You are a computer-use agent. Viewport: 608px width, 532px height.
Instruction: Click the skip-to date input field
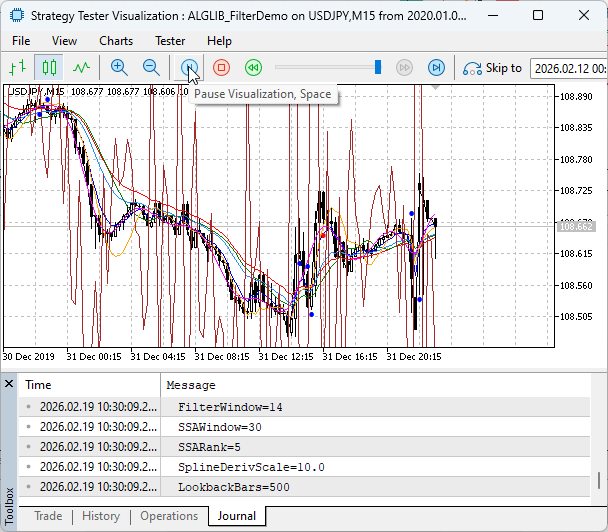coord(568,67)
